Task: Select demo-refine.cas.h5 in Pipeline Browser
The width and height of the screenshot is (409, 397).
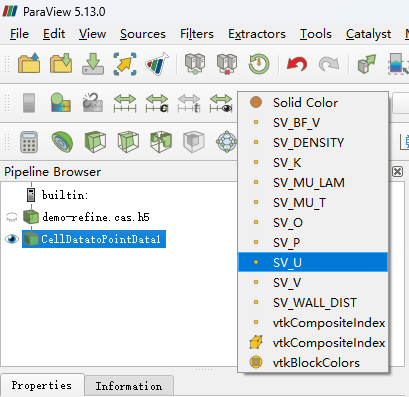Action: point(95,217)
